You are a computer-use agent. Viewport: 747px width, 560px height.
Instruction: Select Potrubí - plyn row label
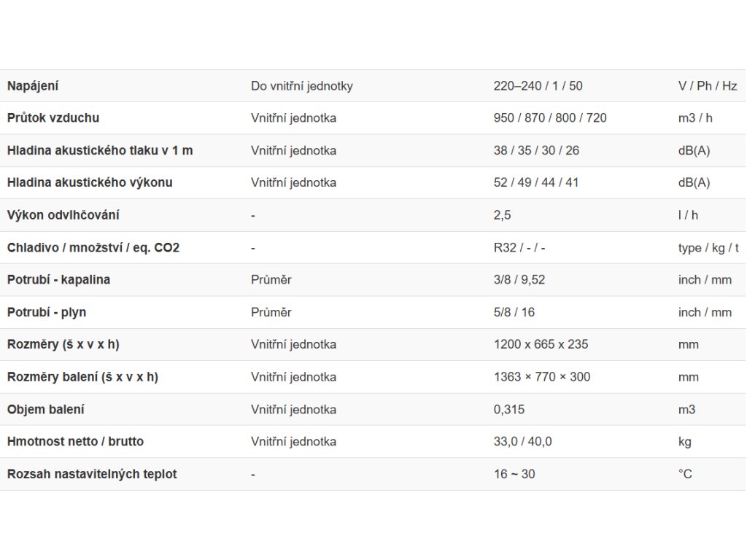(47, 312)
